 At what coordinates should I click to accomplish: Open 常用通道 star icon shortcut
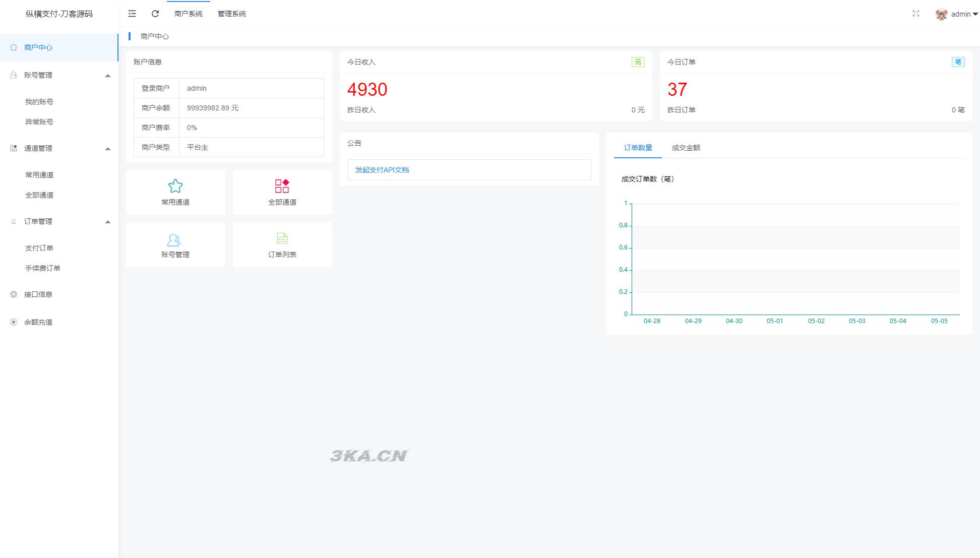tap(175, 186)
